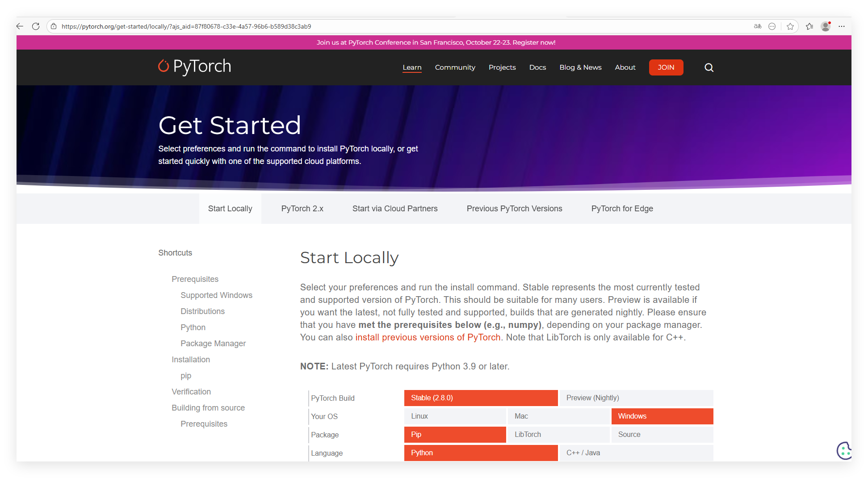
Task: Choose Mac as your OS
Action: click(558, 416)
